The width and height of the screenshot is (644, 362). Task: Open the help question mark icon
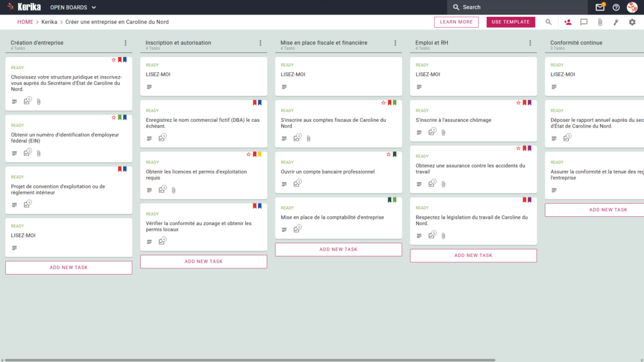tap(616, 8)
